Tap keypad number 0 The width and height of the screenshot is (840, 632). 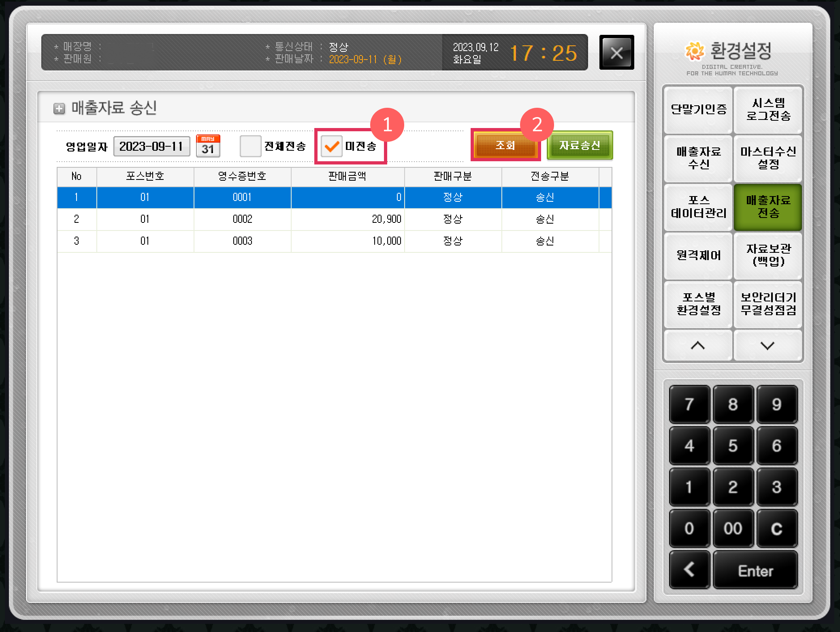point(689,528)
